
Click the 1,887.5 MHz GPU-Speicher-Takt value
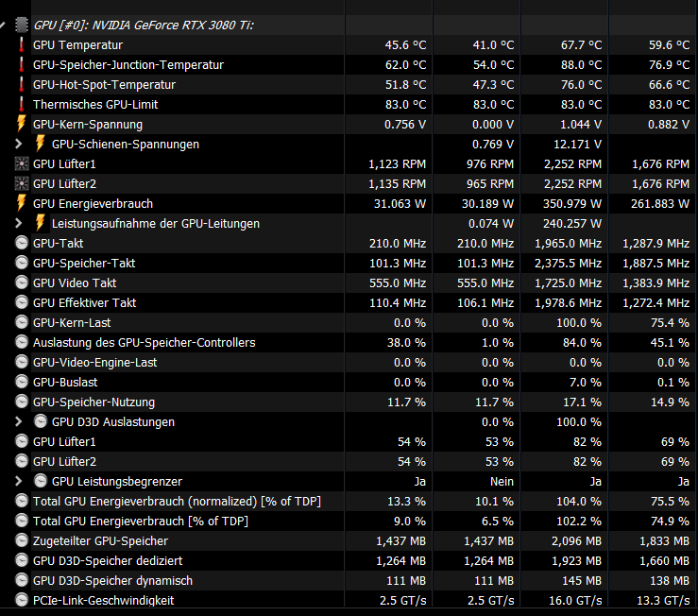[655, 264]
